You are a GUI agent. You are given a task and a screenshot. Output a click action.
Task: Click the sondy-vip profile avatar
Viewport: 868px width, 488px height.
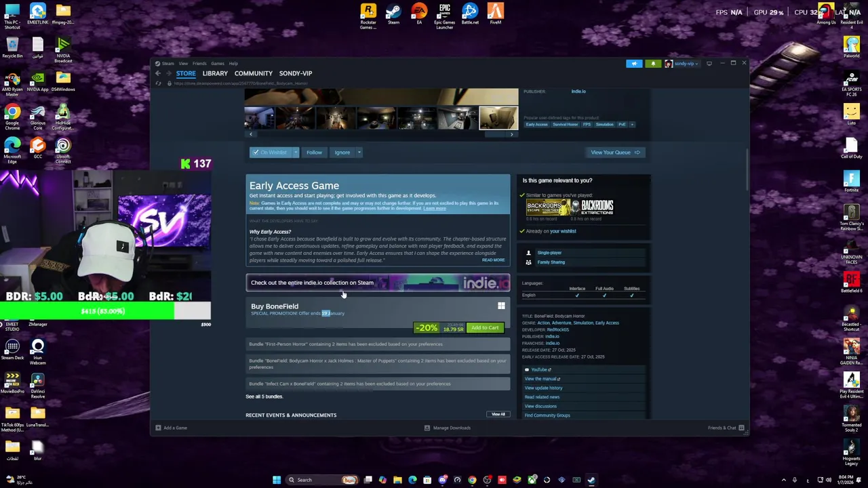coord(669,64)
